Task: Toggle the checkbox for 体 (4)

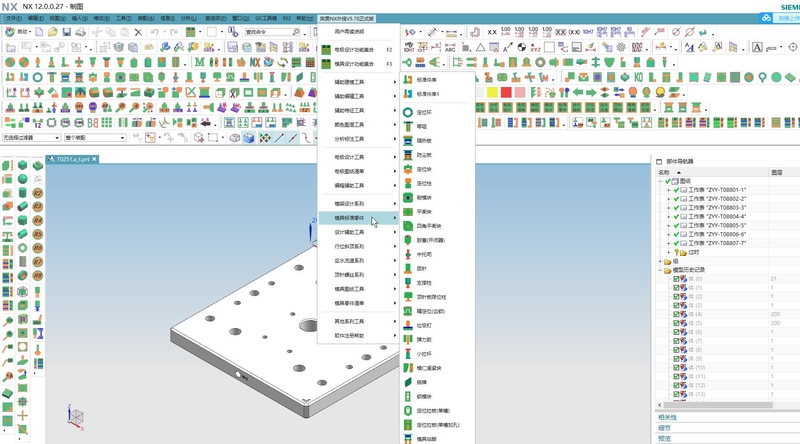Action: [677, 314]
